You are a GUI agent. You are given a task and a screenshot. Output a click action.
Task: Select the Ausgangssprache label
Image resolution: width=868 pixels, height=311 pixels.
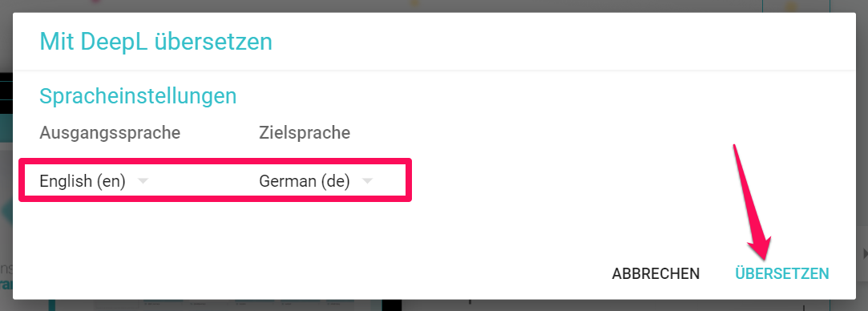110,133
